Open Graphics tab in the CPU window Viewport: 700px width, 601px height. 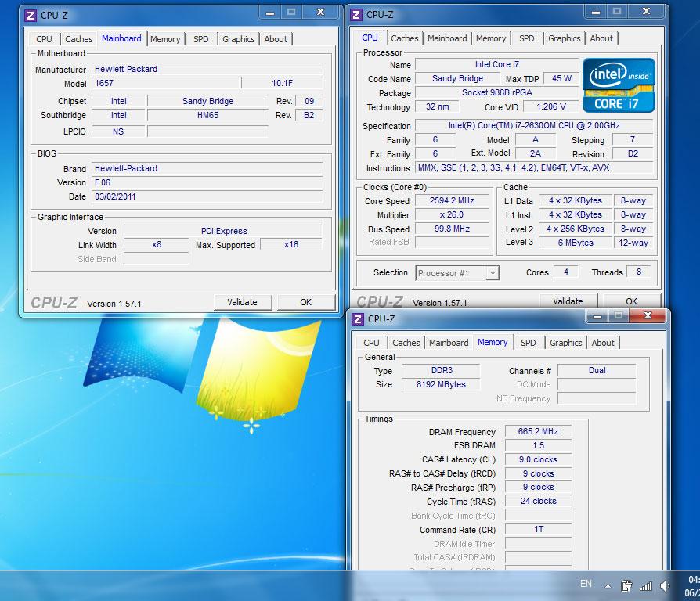[x=565, y=38]
